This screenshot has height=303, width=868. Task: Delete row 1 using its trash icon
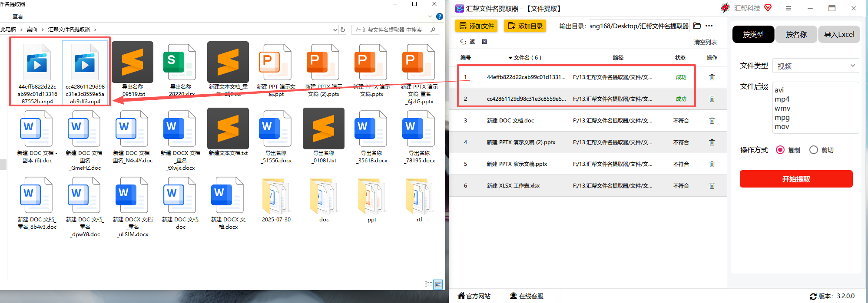(712, 77)
